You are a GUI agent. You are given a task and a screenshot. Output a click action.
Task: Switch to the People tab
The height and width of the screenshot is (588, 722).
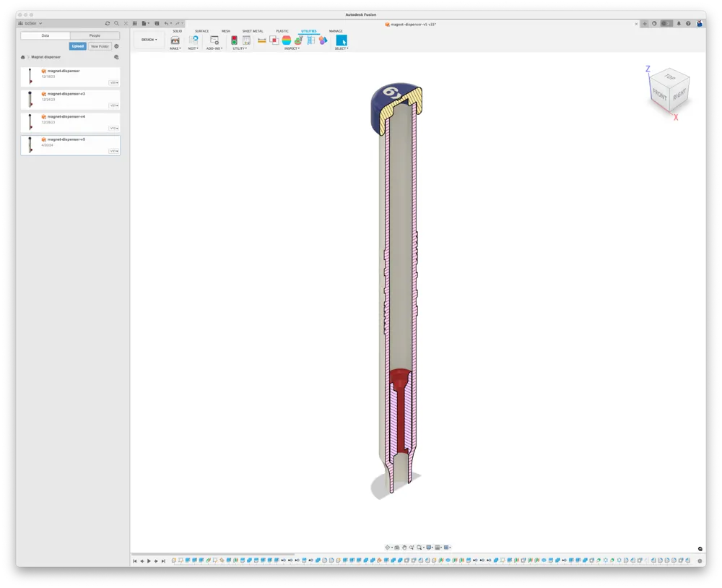(95, 35)
